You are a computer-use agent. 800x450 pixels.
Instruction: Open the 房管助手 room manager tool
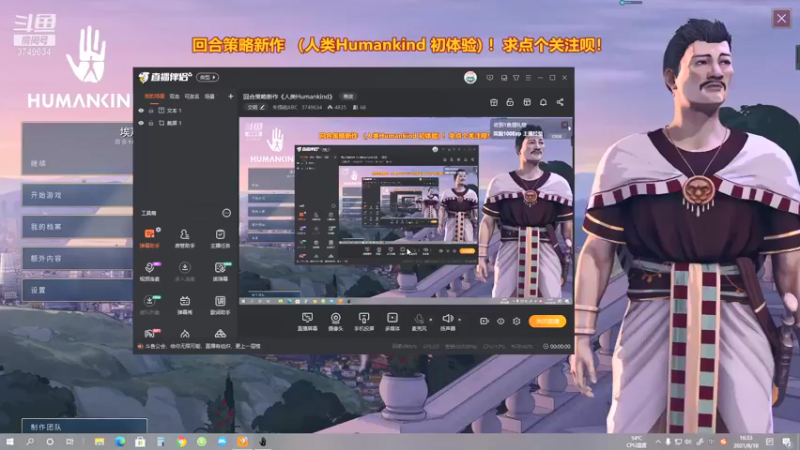(185, 238)
